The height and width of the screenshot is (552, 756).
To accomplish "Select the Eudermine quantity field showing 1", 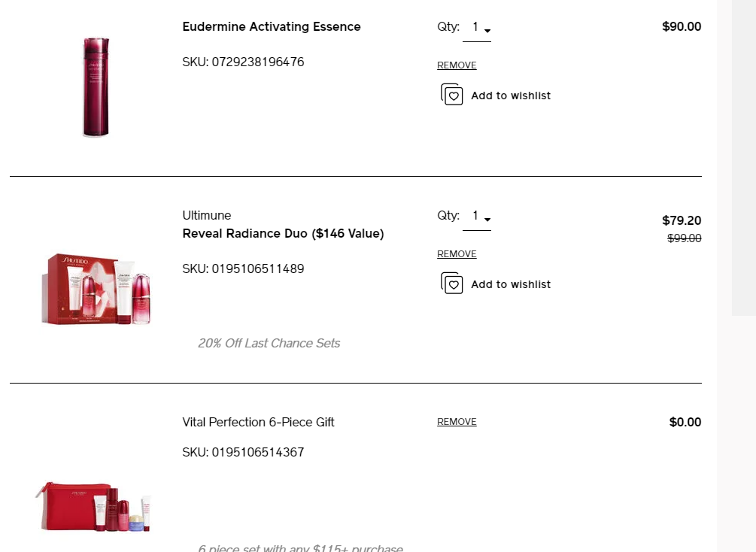I will pyautogui.click(x=475, y=26).
